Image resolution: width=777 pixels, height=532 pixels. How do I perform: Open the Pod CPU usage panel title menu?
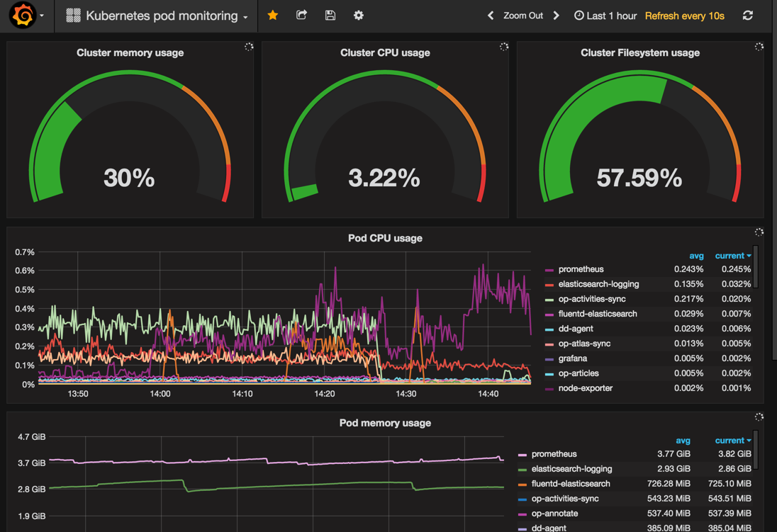click(385, 238)
